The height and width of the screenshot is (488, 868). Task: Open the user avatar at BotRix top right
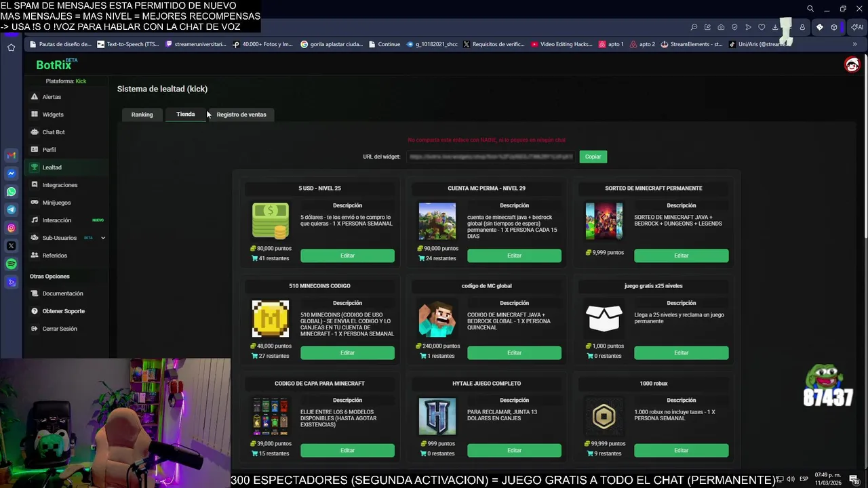pos(852,64)
